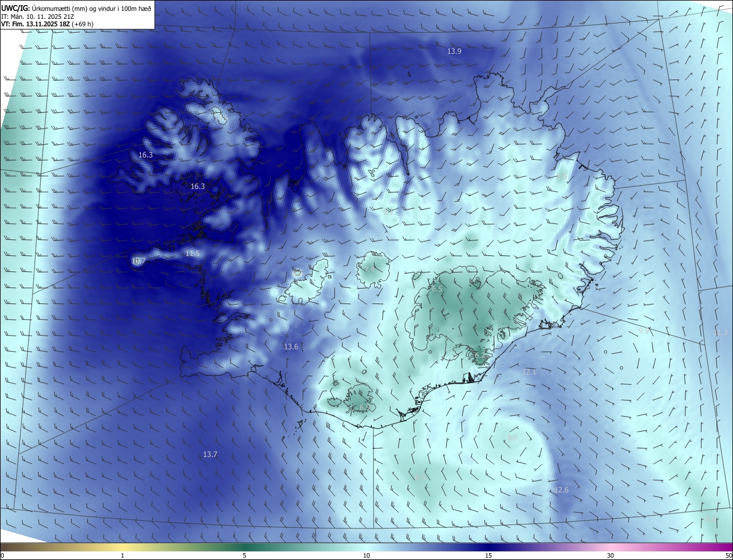Click the 13.6 value label
733x560 pixels.
[x=291, y=347]
